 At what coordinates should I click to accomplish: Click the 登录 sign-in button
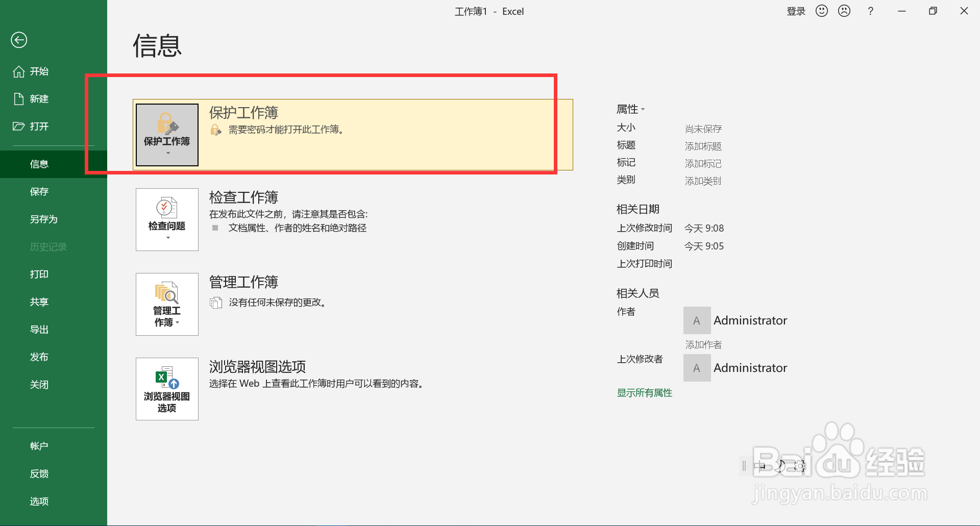click(796, 11)
